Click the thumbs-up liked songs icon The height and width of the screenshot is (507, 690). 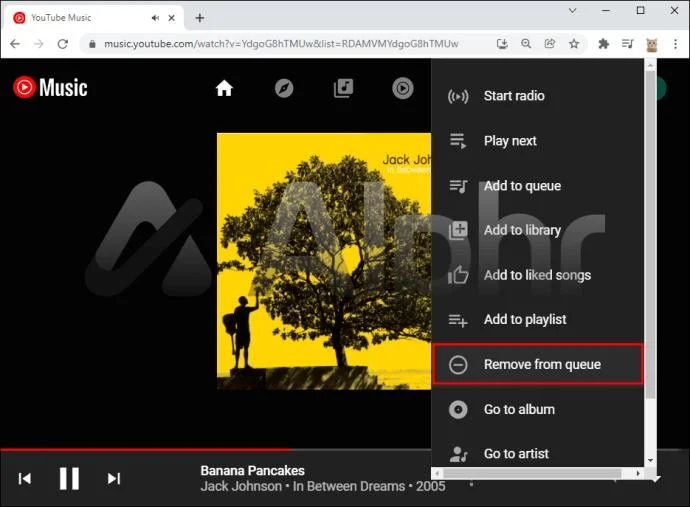click(x=458, y=275)
